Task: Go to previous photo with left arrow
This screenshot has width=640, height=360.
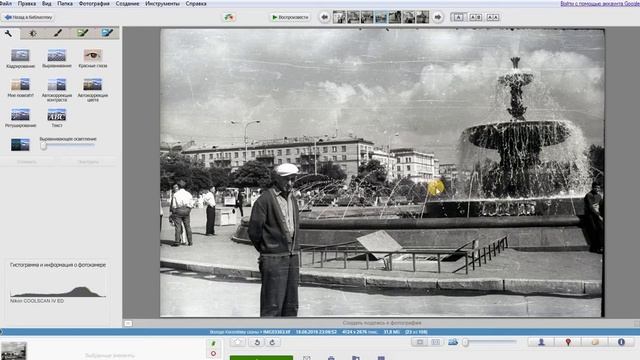Action: tap(324, 18)
